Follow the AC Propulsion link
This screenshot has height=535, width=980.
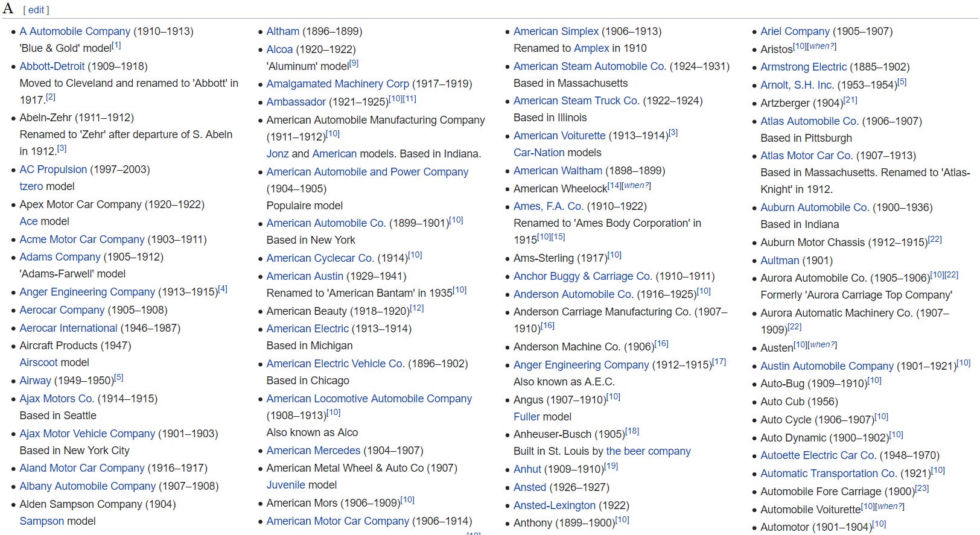point(53,169)
